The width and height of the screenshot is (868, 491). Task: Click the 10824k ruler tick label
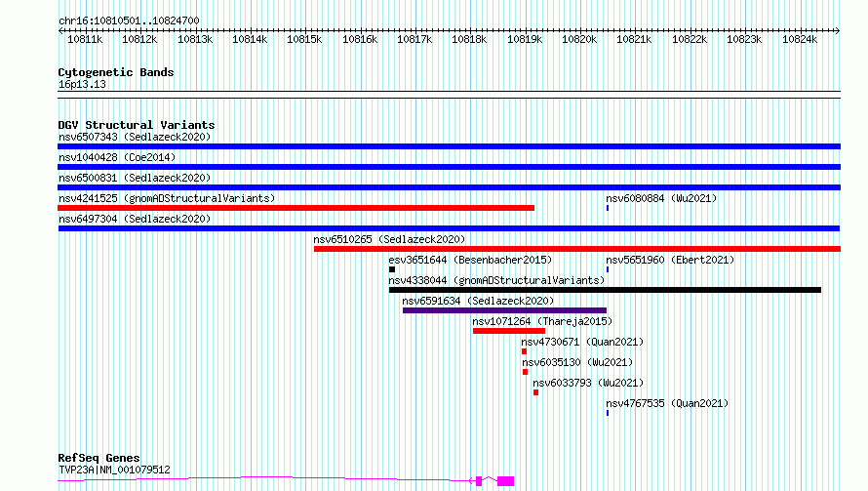(800, 40)
